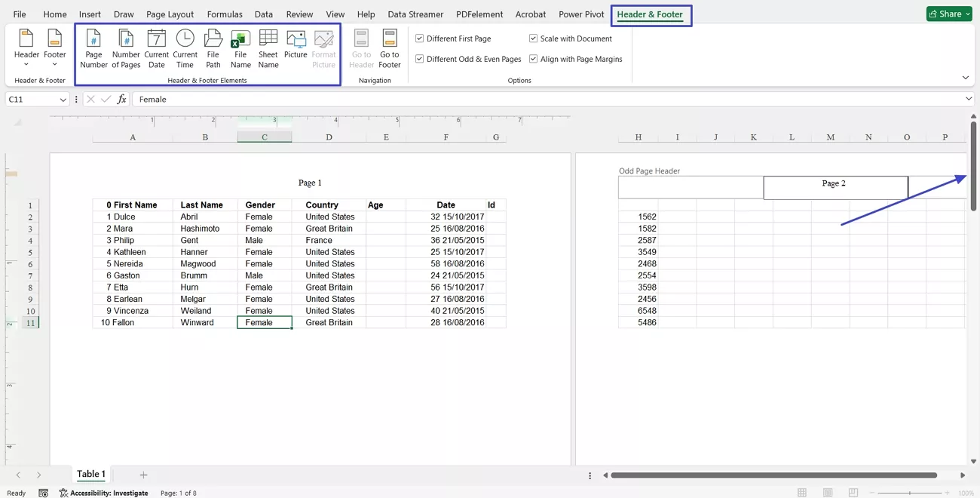The width and height of the screenshot is (980, 498).
Task: Add the Current Date to header
Action: [x=156, y=47]
